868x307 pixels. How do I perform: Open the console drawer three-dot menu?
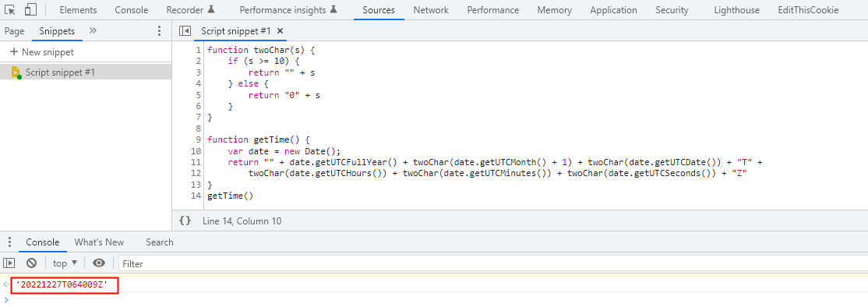(x=9, y=242)
